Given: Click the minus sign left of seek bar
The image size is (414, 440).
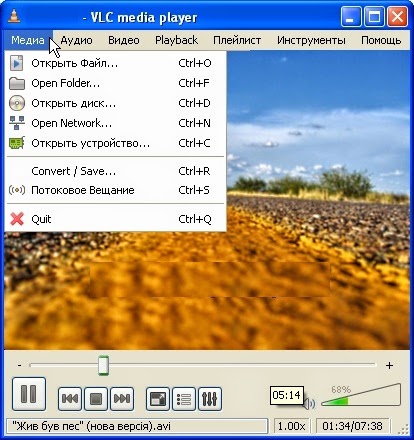Looking at the screenshot, I should [19, 365].
